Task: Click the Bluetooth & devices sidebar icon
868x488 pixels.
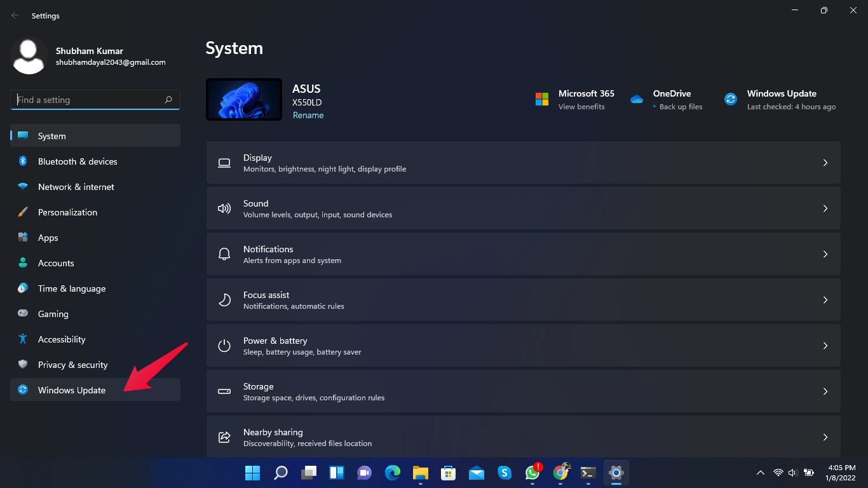Action: 23,161
